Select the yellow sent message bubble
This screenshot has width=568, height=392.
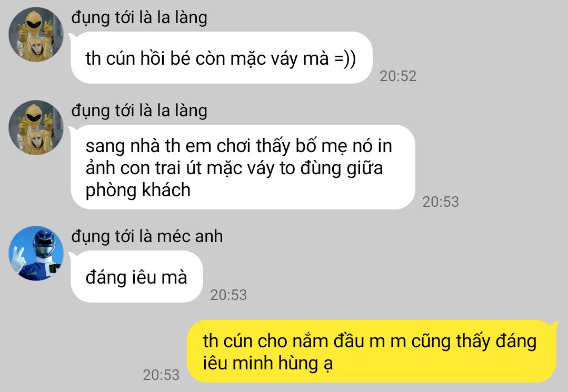(x=372, y=351)
